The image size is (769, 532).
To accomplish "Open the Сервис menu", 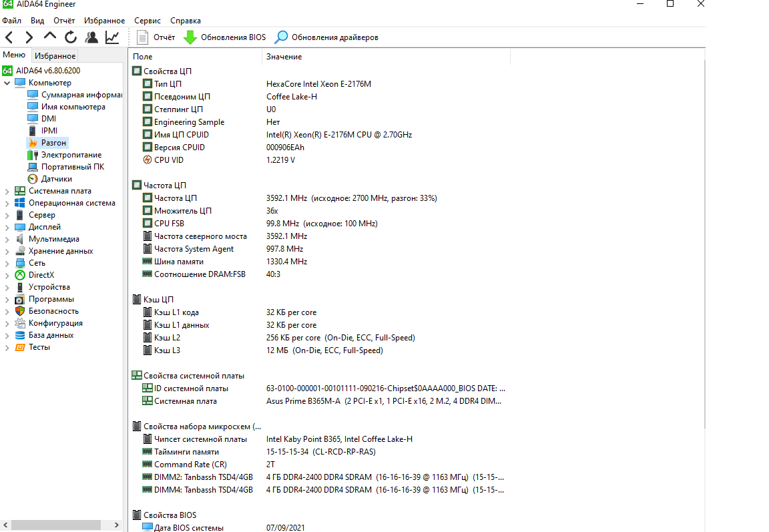I will click(x=147, y=21).
